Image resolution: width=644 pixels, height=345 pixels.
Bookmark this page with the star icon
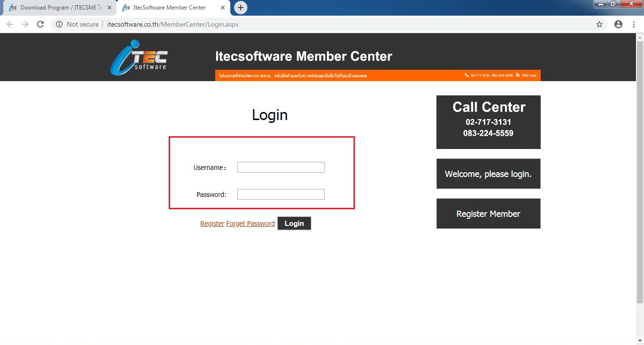599,24
